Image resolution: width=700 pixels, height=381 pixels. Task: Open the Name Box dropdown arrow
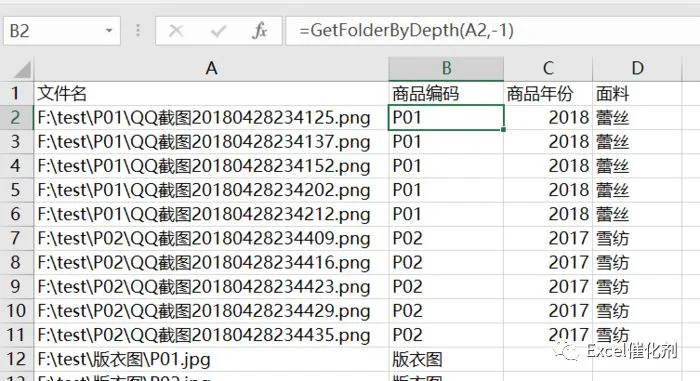109,31
